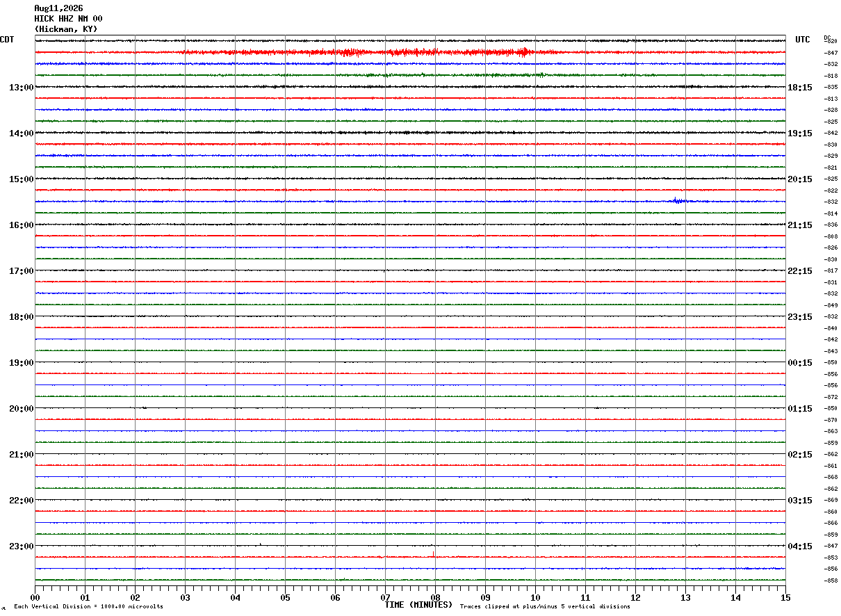The height and width of the screenshot is (616, 841).
Task: Click the vertical division microvolts note
Action: (x=88, y=606)
